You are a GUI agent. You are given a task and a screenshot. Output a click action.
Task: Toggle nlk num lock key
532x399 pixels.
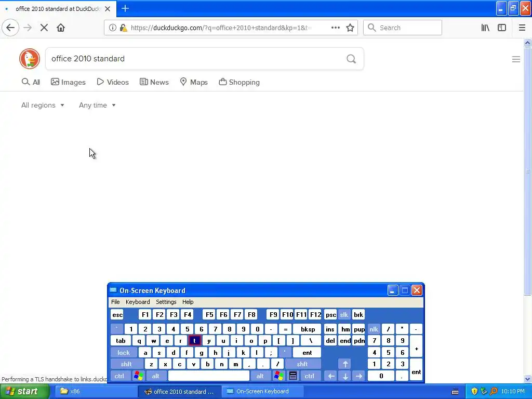374,329
